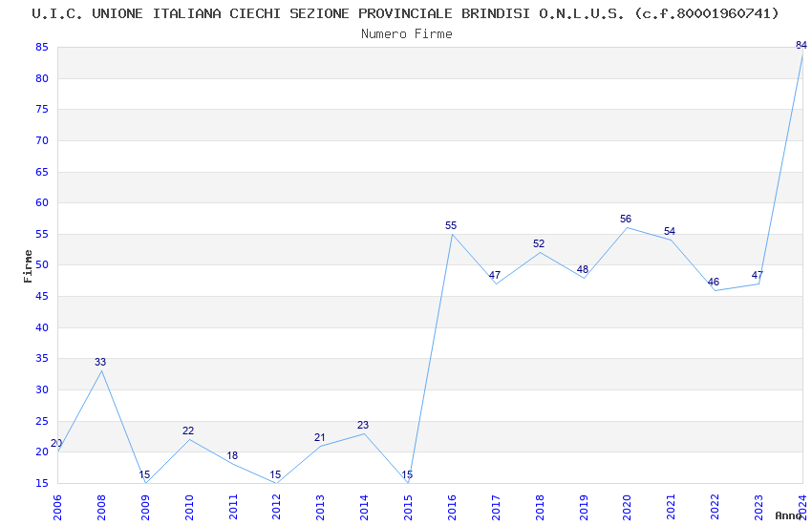812x525 pixels.
Task: Click the data label 55 for 2016
Action: [x=451, y=225]
